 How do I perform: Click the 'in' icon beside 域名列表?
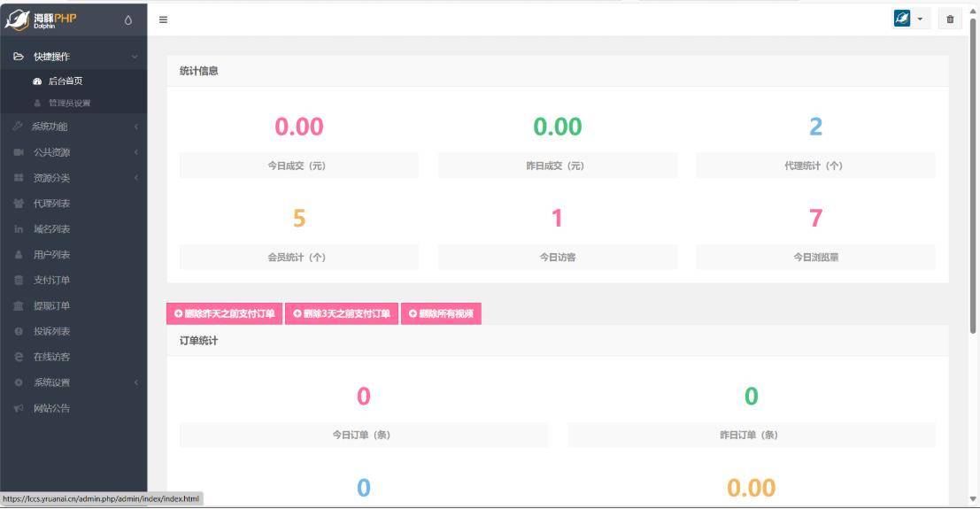[x=19, y=229]
